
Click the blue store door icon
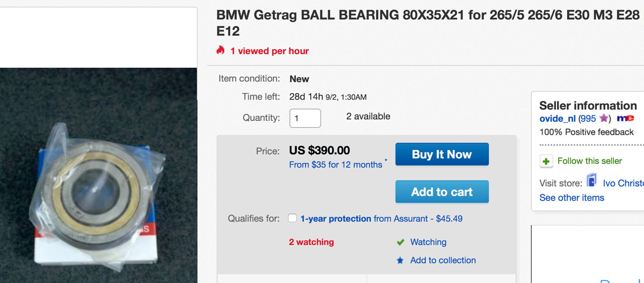[591, 181]
